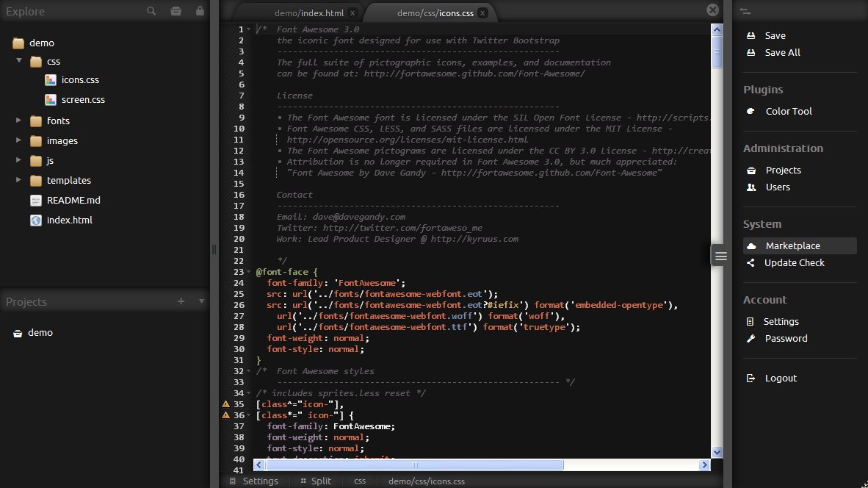Click Split in the bottom bar
This screenshot has height=488, width=868.
[320, 481]
